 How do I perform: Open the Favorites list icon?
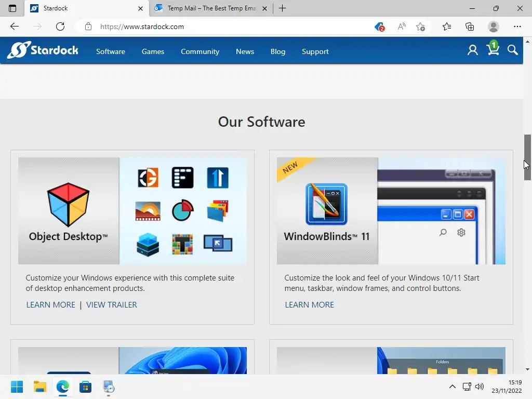tap(447, 26)
